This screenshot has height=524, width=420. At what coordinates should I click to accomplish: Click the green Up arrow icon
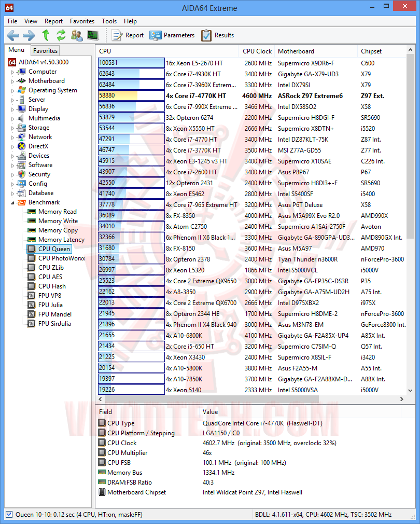pos(46,35)
